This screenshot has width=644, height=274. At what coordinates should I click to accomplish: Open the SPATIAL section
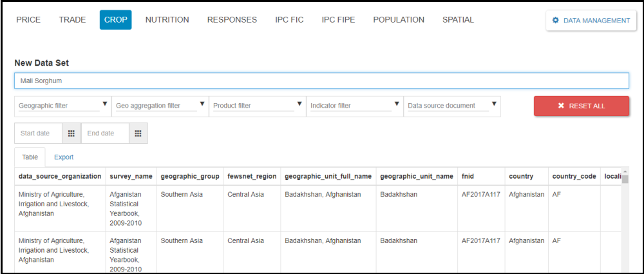click(x=458, y=20)
